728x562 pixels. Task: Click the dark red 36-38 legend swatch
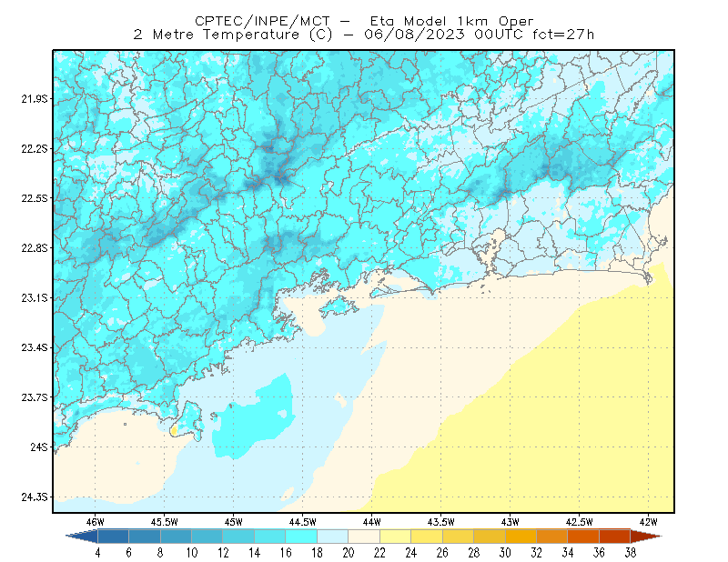(x=615, y=537)
